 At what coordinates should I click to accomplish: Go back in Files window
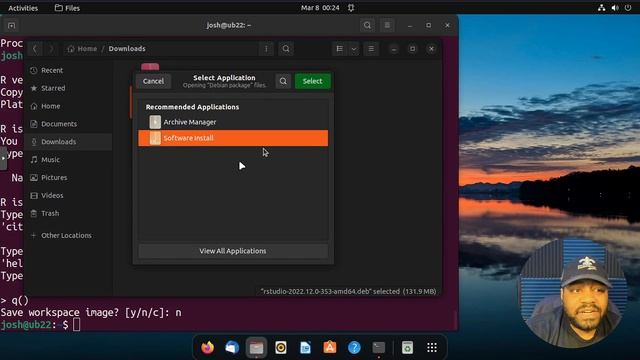coord(35,49)
